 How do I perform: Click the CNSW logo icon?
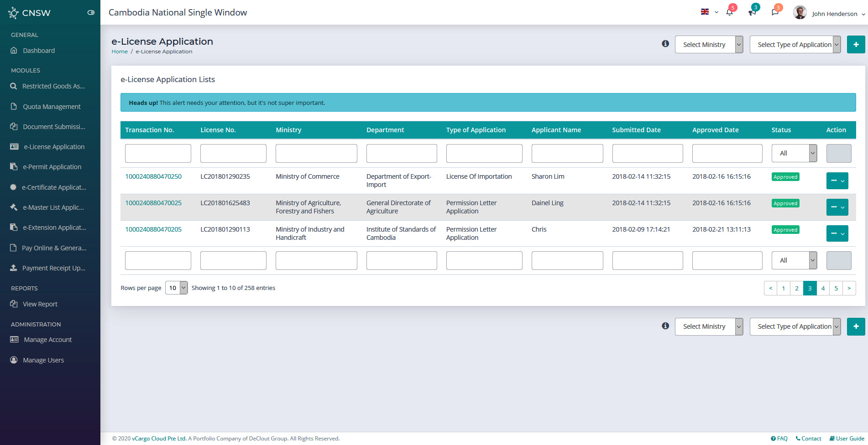13,13
